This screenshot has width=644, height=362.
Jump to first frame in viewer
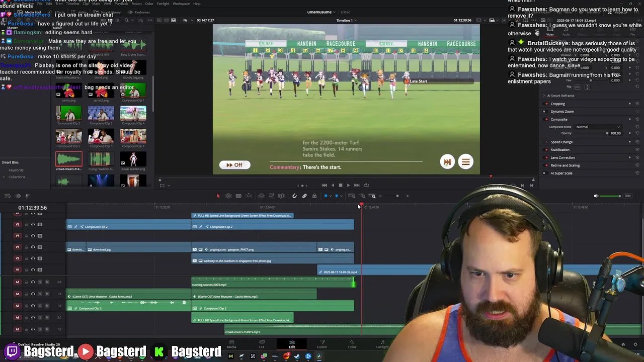324,186
